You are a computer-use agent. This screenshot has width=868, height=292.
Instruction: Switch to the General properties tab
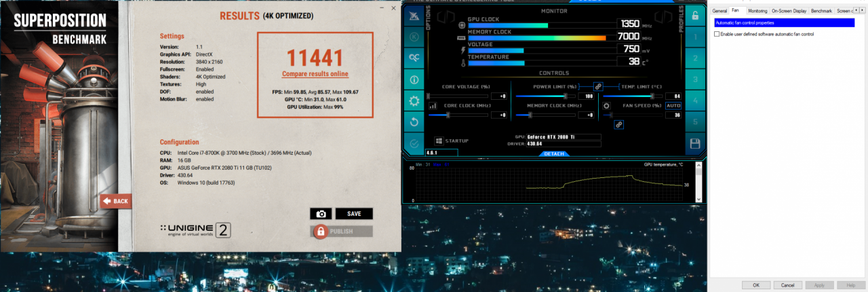(719, 11)
